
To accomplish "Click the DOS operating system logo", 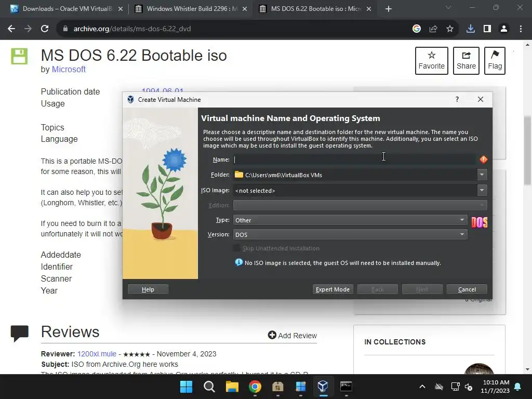I will 480,222.
